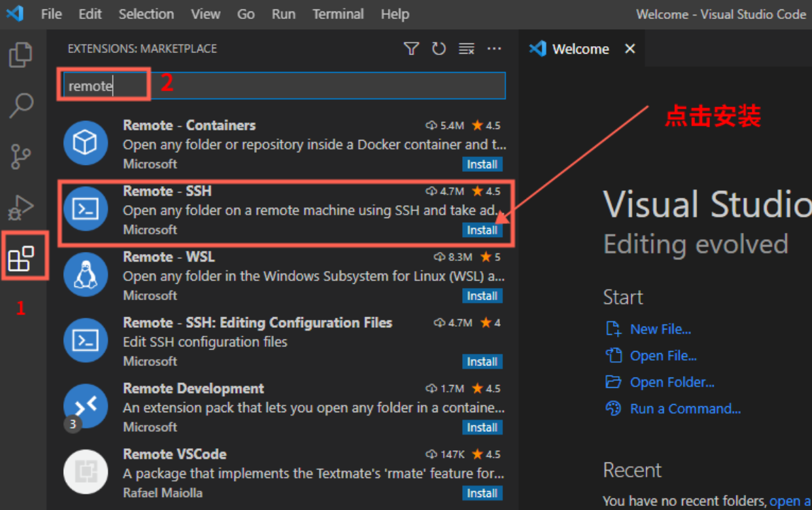Open the View menu
This screenshot has width=812, height=510.
click(206, 14)
